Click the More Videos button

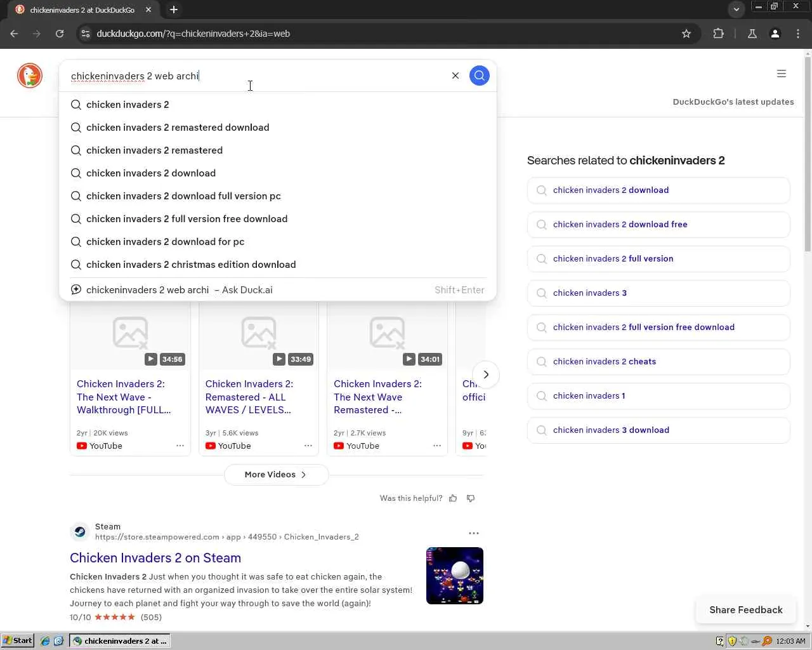tap(276, 475)
